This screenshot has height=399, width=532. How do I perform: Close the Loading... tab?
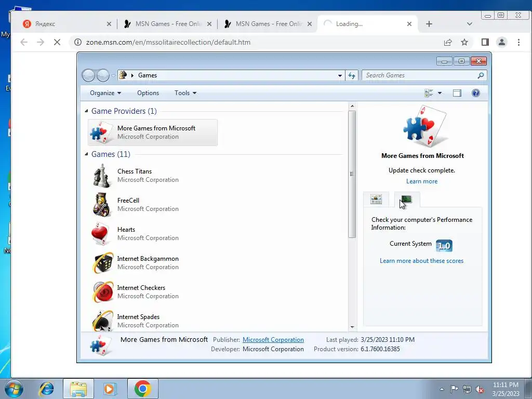click(409, 24)
